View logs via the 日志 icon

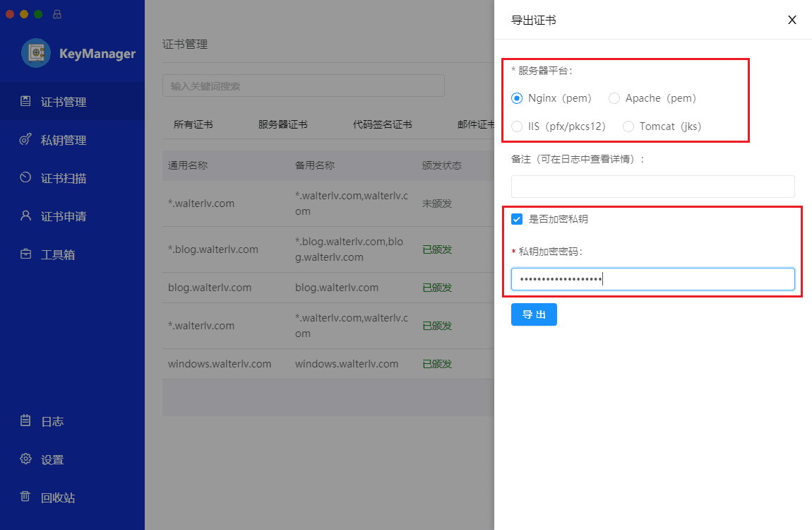pyautogui.click(x=52, y=420)
